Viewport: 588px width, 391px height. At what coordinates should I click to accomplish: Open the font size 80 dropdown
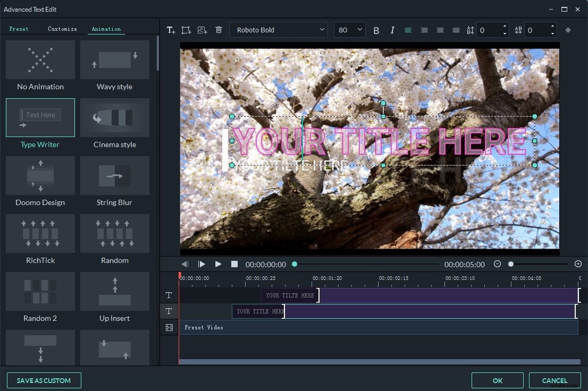coord(349,30)
